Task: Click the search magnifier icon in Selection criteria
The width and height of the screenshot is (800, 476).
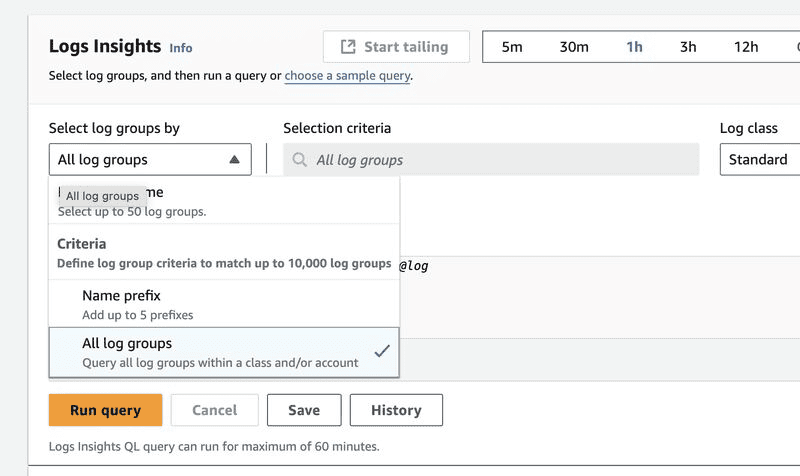Action: (x=300, y=160)
